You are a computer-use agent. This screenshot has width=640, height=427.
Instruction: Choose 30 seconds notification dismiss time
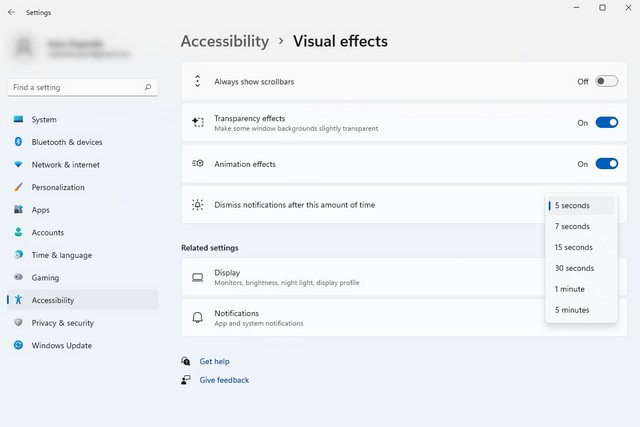[x=574, y=268]
